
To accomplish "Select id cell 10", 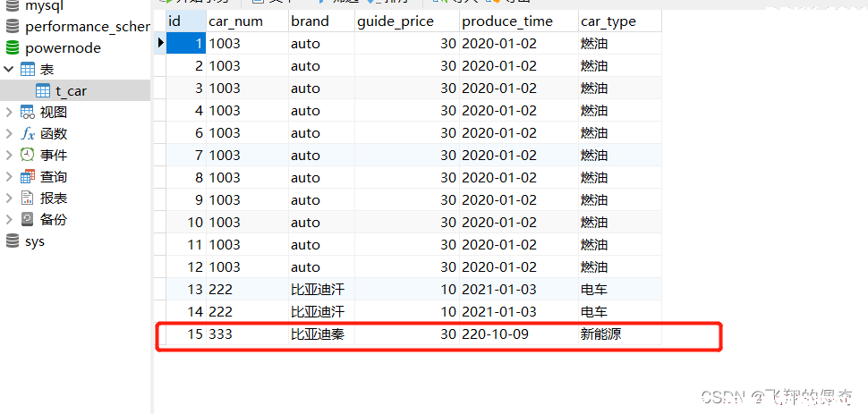I will [x=186, y=222].
